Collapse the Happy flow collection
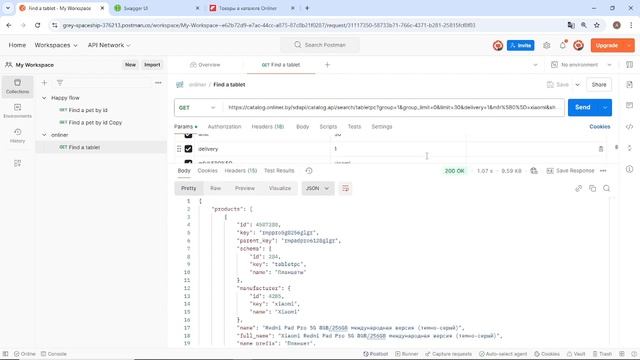Image resolution: width=640 pixels, height=360 pixels. click(44, 98)
